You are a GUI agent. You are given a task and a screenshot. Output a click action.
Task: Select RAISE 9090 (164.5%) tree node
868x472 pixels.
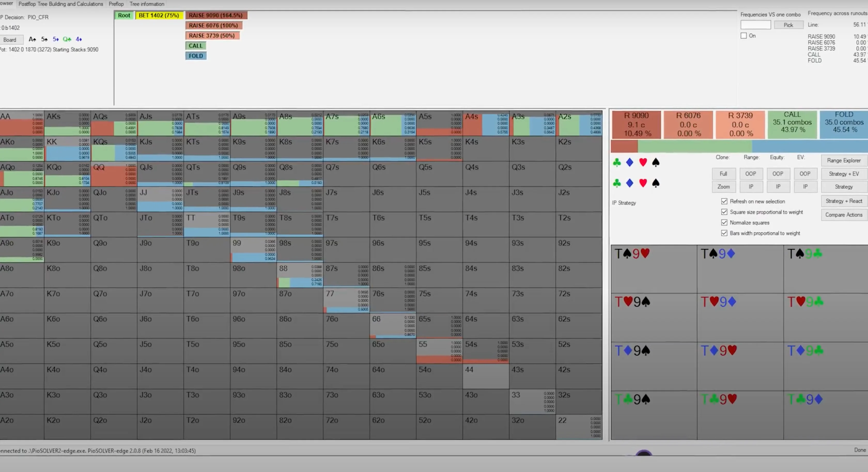coord(216,15)
